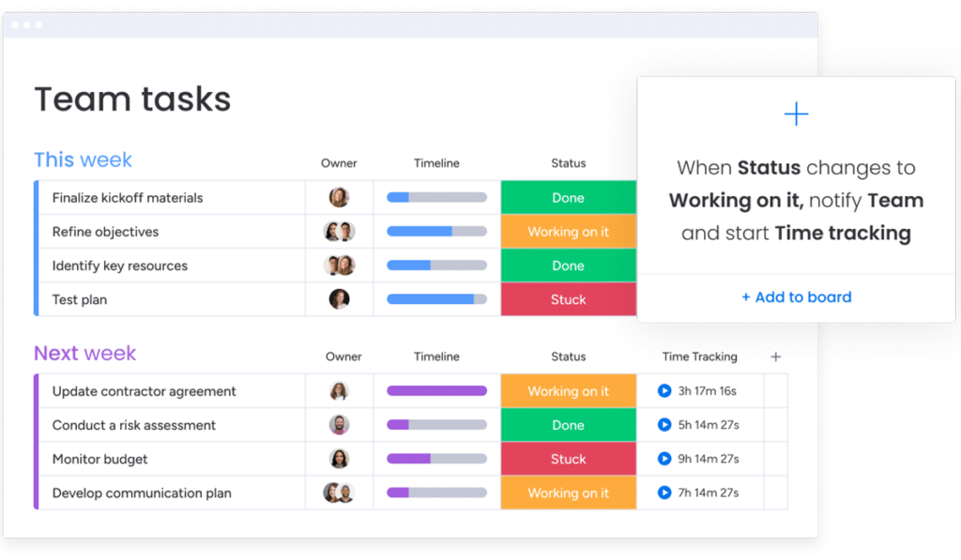This screenshot has width=961, height=560.
Task: Click the add column plus icon
Action: 775,356
